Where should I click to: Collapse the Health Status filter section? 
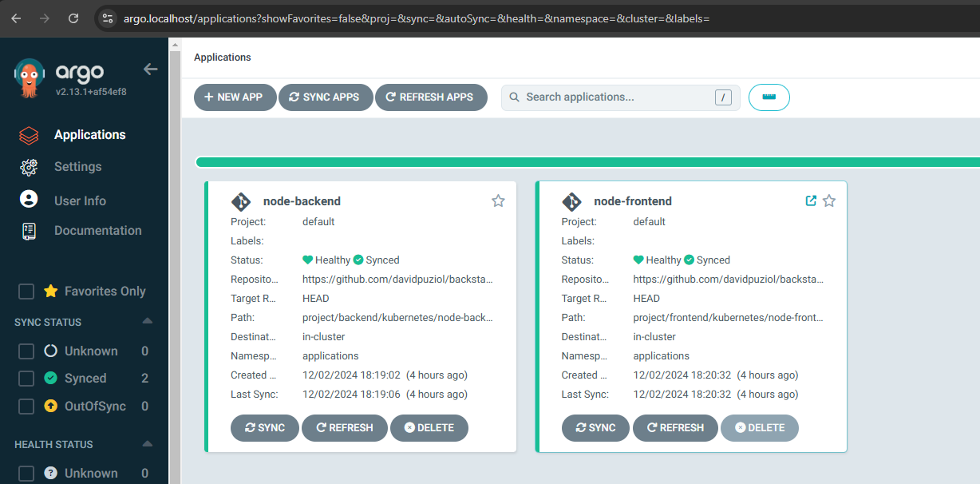coord(147,444)
